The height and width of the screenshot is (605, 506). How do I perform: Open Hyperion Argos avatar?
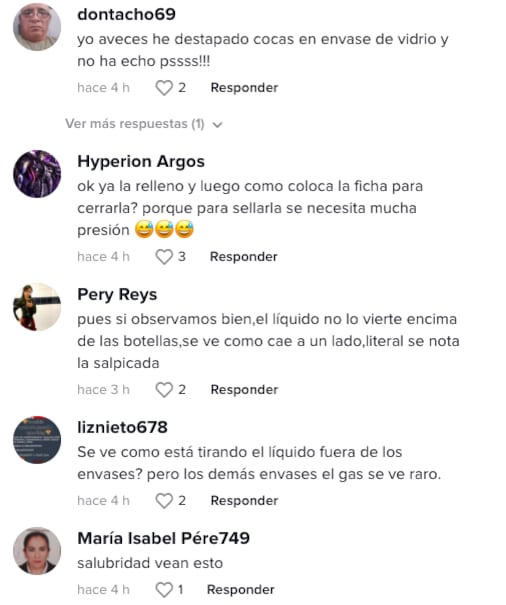pos(37,174)
